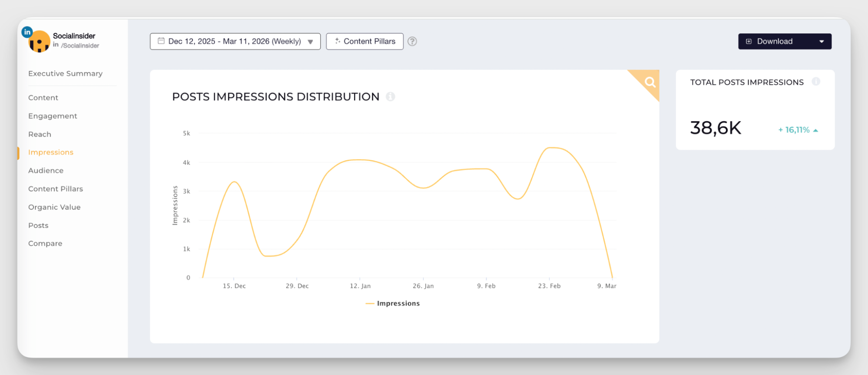Click the Socialinsider account name

74,36
